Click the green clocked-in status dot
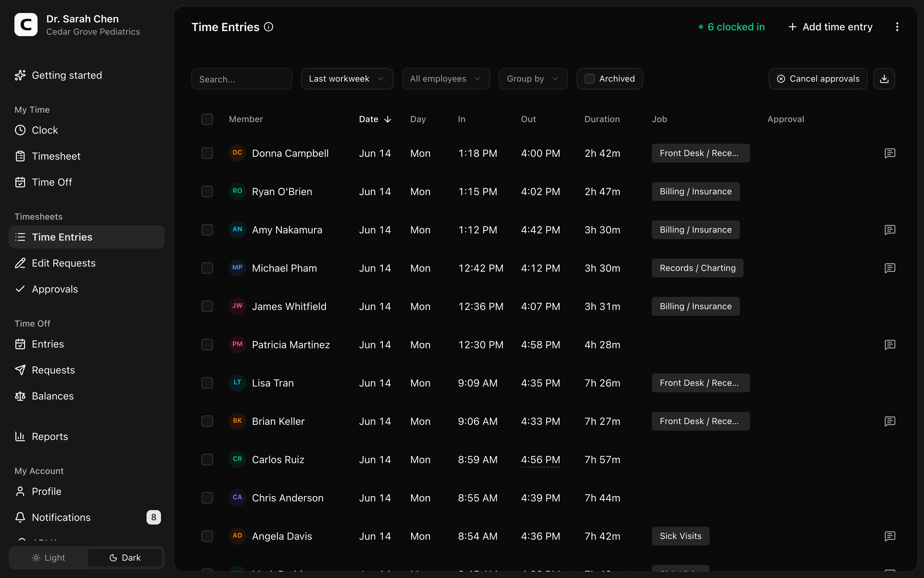The height and width of the screenshot is (578, 924). point(701,27)
